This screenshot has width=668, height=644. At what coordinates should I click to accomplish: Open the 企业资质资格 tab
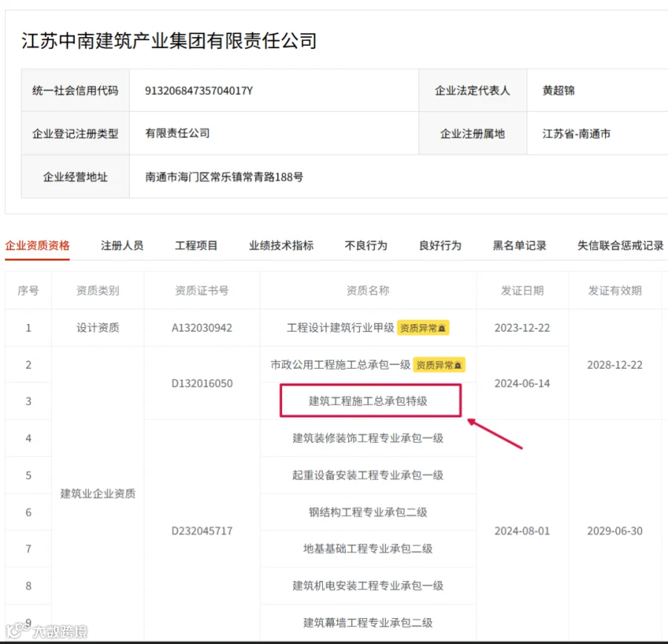[38, 246]
